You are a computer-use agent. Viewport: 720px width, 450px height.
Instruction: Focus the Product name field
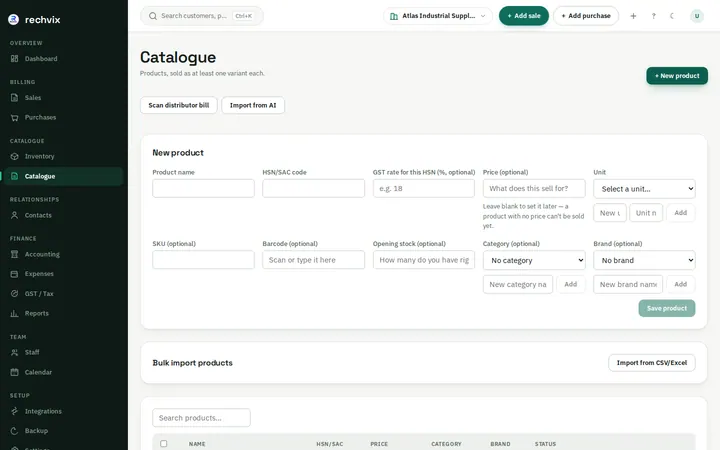[x=203, y=188]
